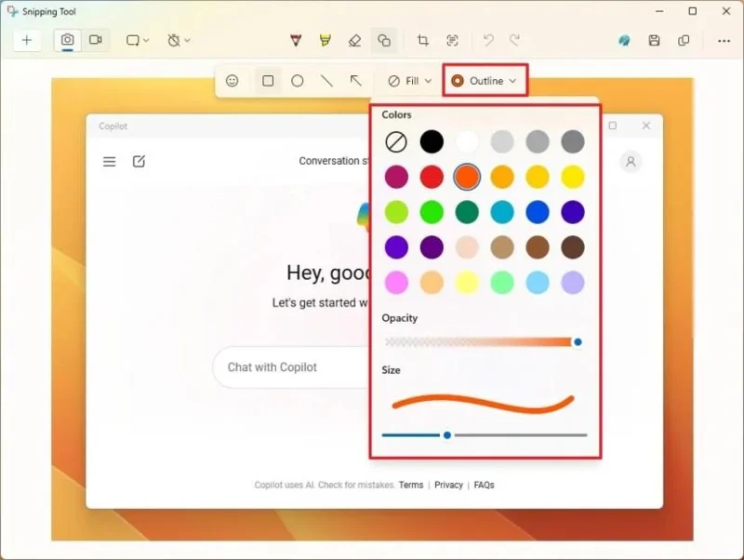Pick the magenta color swatch
Screen dimensions: 744x560
coord(396,177)
